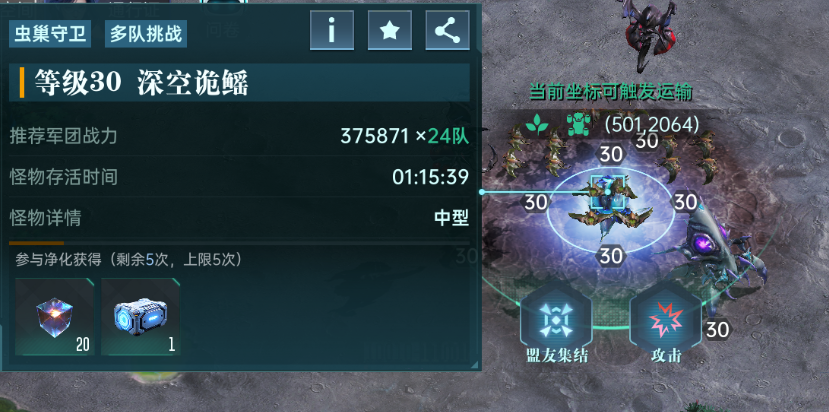Viewport: 829px width, 412px height.
Task: Select the crystal cube reward item
Action: (54, 317)
